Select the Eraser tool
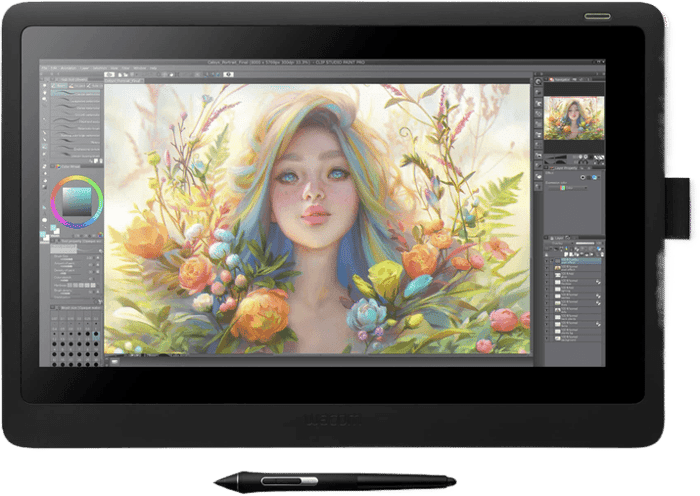The image size is (700, 496). (x=45, y=167)
